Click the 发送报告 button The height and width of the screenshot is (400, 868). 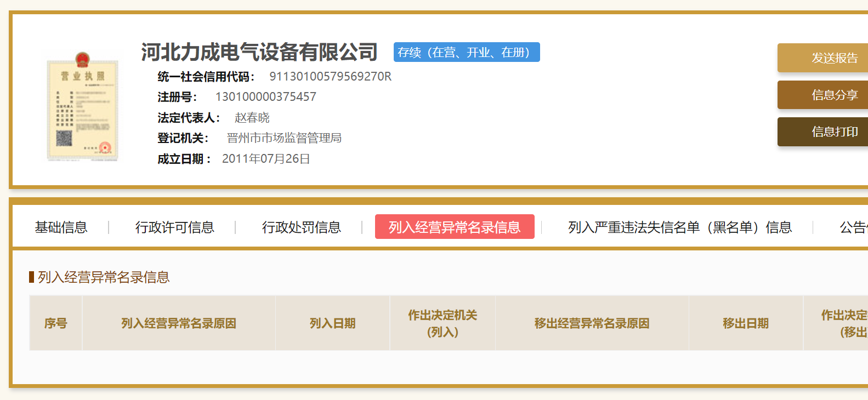(822, 58)
